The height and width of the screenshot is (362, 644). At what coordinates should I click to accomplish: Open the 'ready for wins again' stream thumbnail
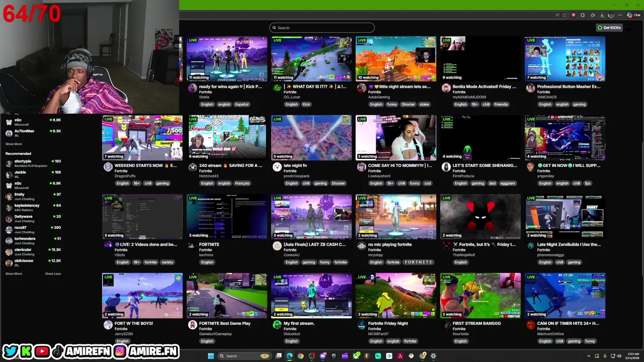[227, 59]
